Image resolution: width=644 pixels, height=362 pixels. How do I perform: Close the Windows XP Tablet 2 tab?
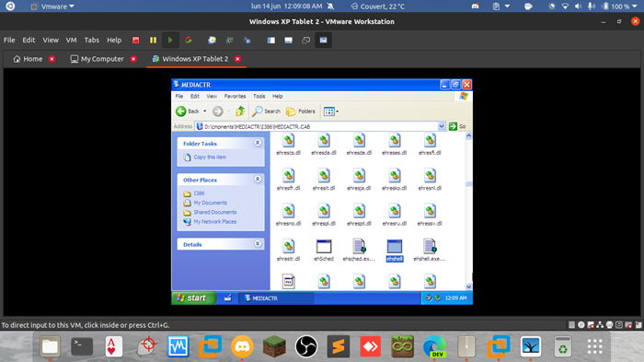237,59
